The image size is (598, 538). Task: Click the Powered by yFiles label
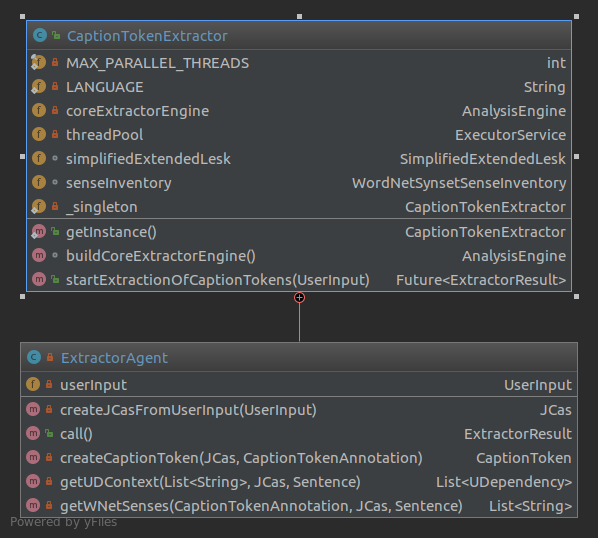coord(63,522)
